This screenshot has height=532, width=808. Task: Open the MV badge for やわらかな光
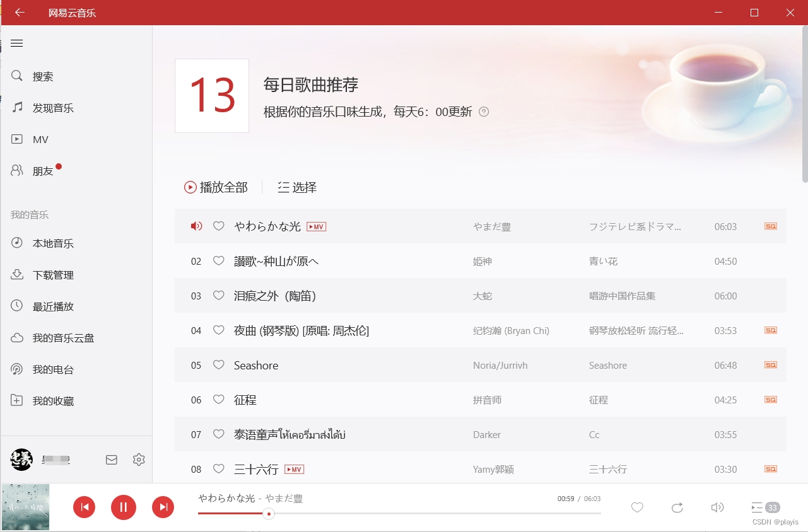[x=316, y=226]
